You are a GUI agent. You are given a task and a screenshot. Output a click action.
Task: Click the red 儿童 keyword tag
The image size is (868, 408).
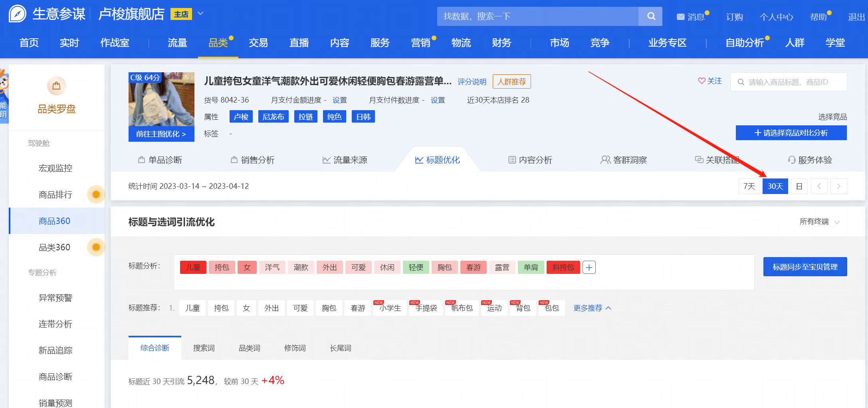pyautogui.click(x=193, y=267)
